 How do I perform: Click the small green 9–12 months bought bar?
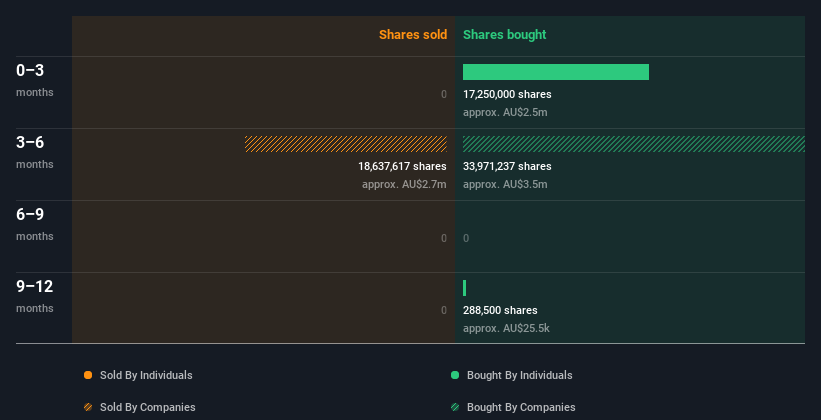[x=464, y=288]
